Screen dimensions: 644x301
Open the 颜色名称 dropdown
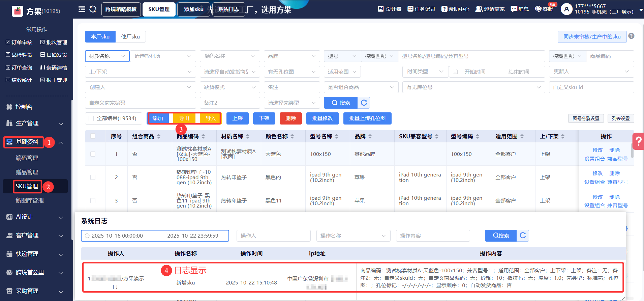point(230,56)
